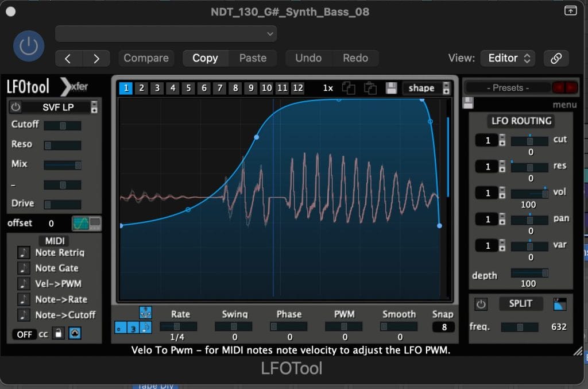Click the Undo button
The width and height of the screenshot is (588, 389).
click(308, 58)
